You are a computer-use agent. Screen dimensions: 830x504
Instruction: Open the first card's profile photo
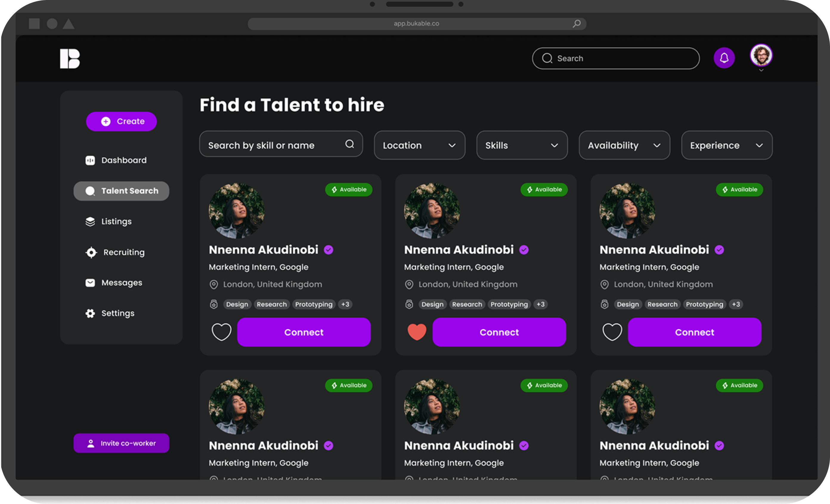point(236,211)
